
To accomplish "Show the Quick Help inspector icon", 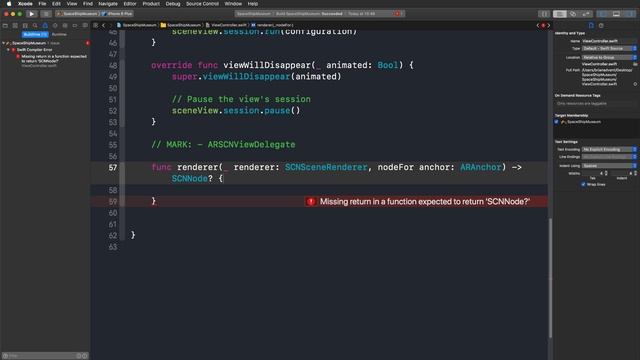I will (601, 25).
